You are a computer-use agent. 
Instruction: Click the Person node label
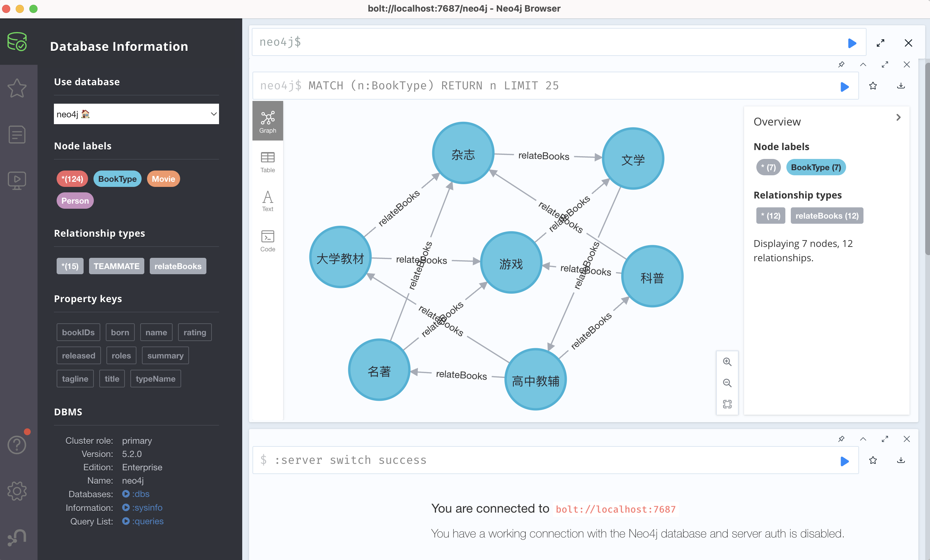(x=75, y=201)
